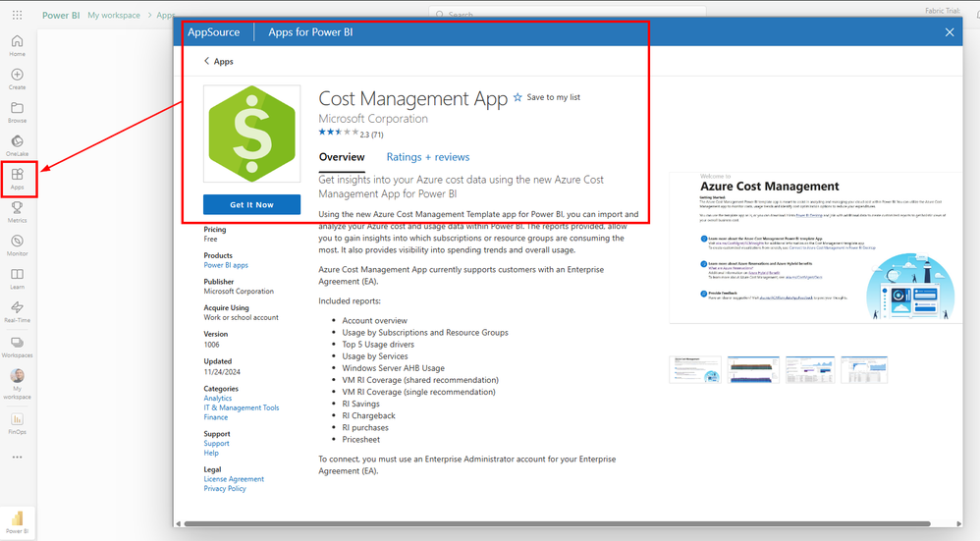Click scrollbar left arrow in dialog
Image resolution: width=980 pixels, height=541 pixels.
coord(178,523)
